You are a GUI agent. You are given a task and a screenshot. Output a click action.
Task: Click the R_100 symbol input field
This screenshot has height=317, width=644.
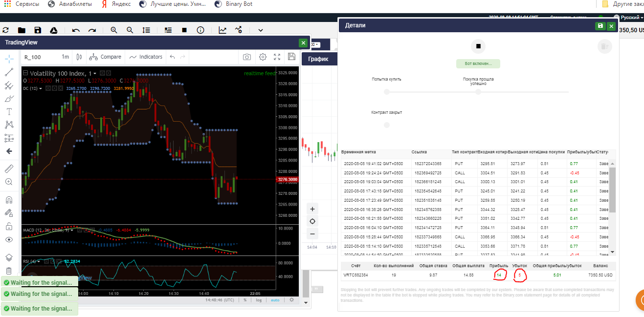click(40, 57)
